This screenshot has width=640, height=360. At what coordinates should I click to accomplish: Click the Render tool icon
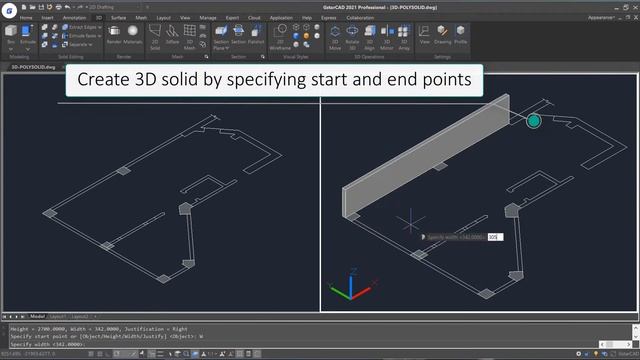[x=114, y=34]
